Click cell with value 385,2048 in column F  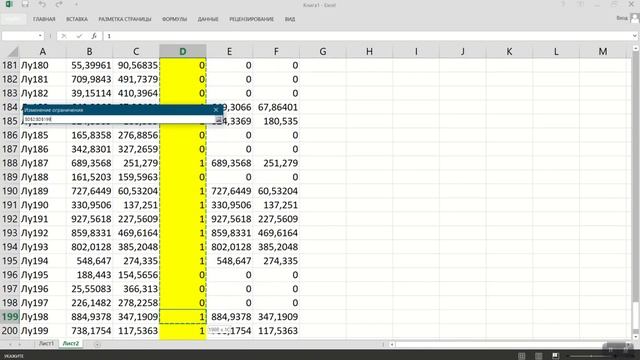click(276, 247)
